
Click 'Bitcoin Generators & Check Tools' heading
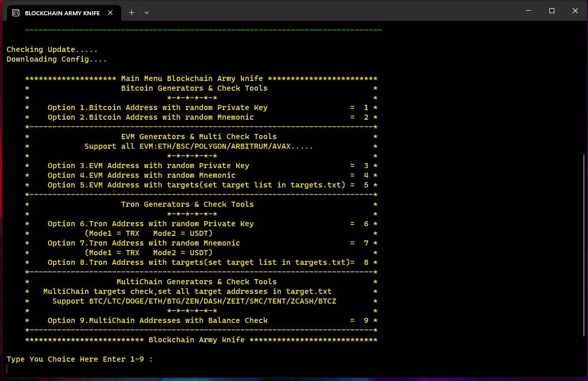194,88
